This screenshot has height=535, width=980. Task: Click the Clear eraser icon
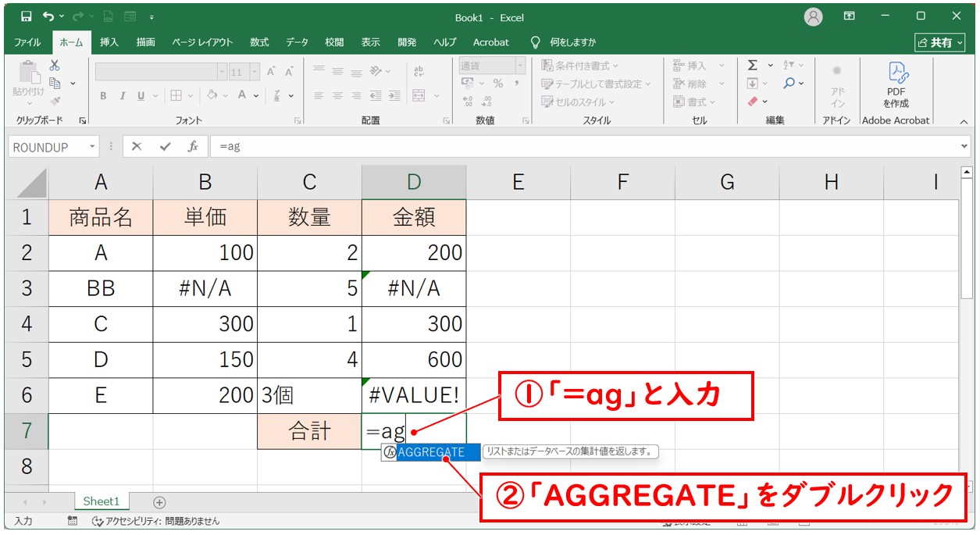point(753,102)
